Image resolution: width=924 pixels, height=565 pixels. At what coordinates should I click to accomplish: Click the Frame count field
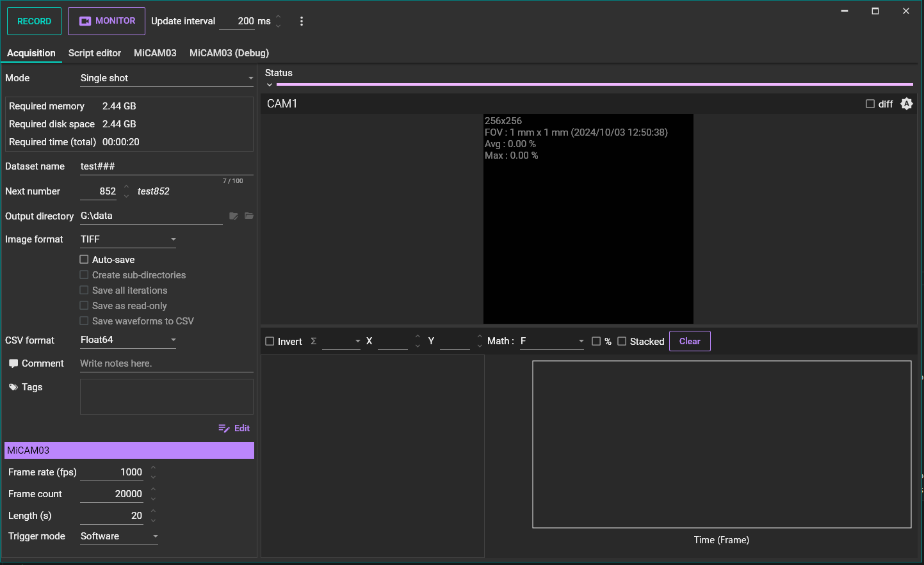pyautogui.click(x=111, y=494)
